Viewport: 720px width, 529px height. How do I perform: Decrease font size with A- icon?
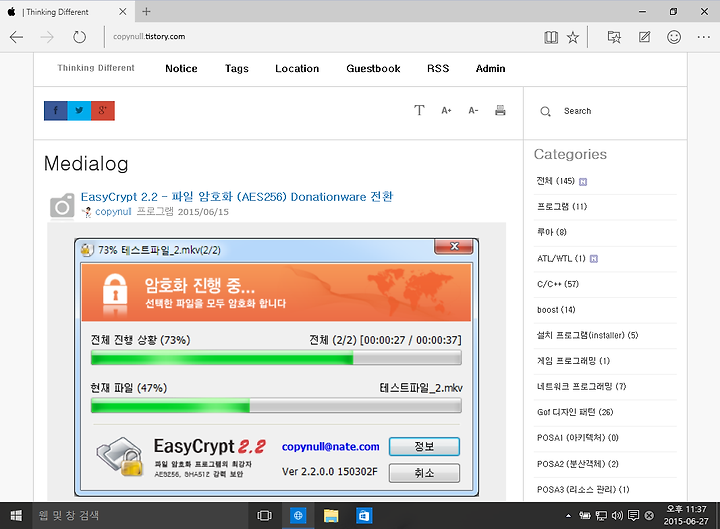(473, 110)
